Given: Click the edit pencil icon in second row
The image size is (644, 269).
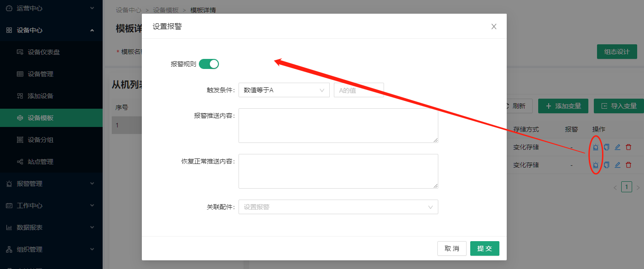Looking at the screenshot, I should tap(618, 165).
